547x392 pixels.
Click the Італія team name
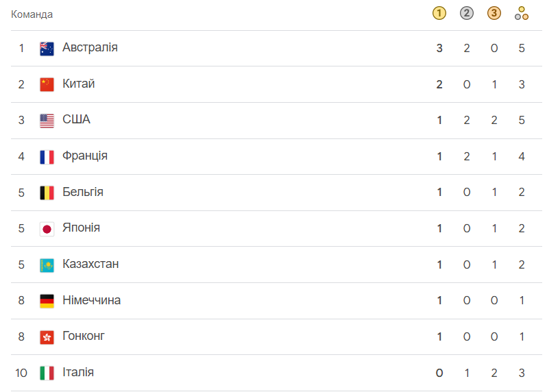point(77,372)
